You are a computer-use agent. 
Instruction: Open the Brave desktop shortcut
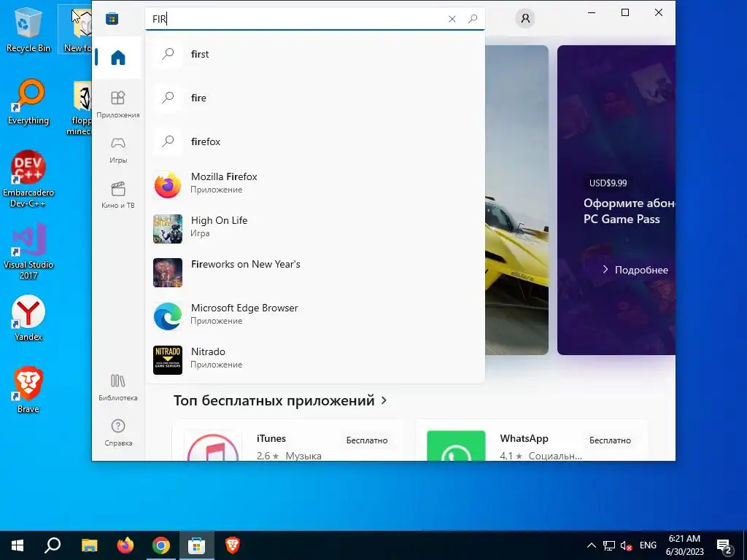tap(28, 390)
